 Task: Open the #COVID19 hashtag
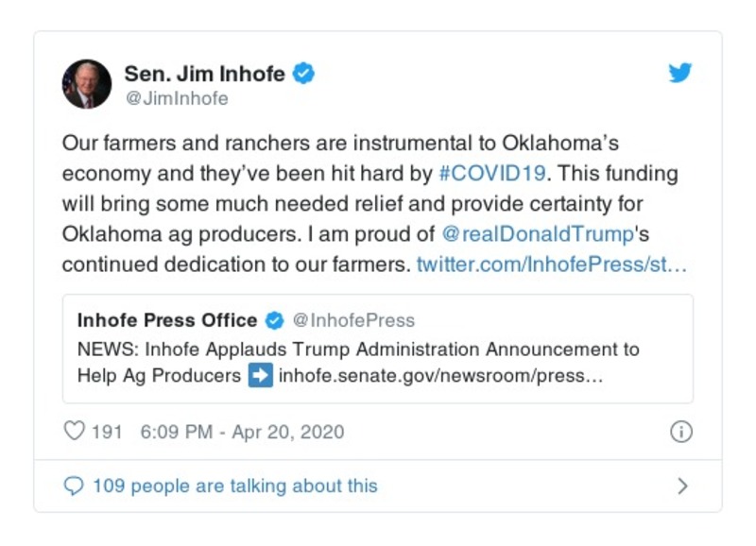pos(489,176)
